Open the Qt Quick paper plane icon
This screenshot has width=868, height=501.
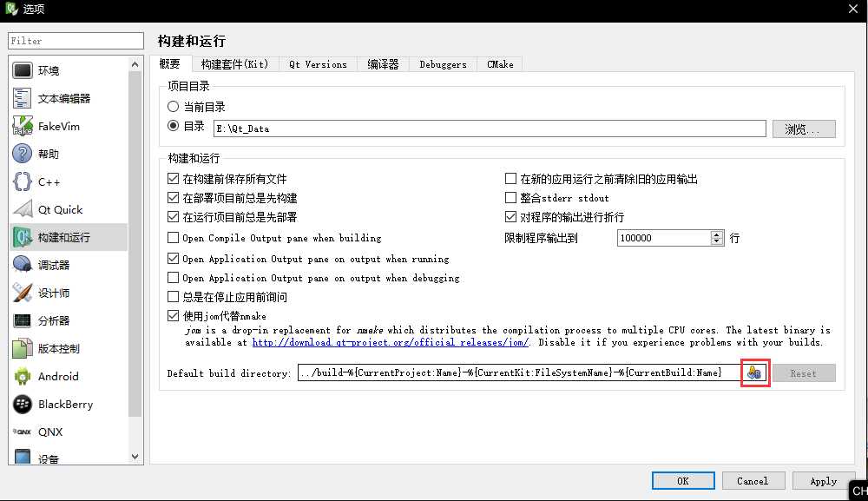click(x=23, y=209)
